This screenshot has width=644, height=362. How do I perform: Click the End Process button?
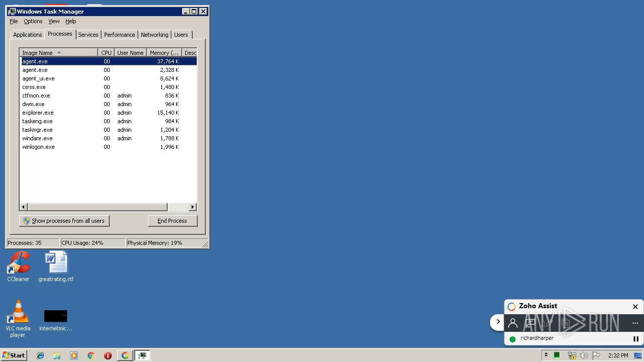tap(172, 221)
